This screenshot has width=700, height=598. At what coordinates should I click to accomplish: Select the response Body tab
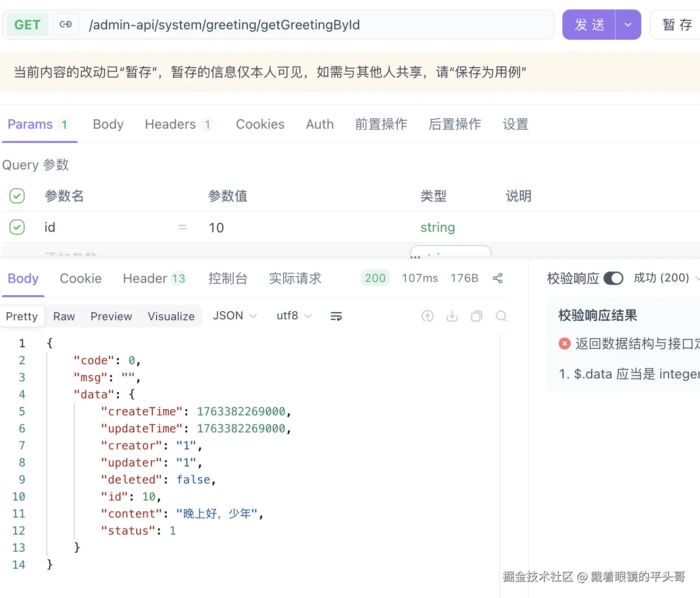[x=23, y=279]
